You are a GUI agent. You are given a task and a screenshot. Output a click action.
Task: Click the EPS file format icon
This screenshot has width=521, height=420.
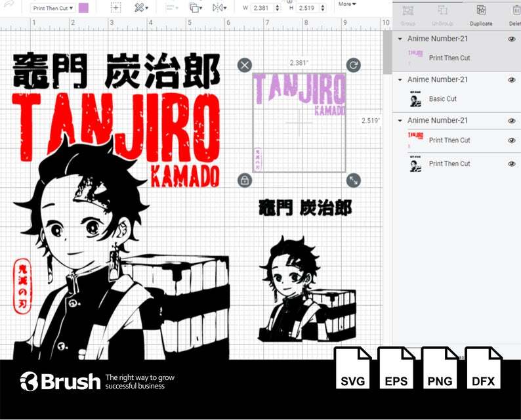(396, 368)
